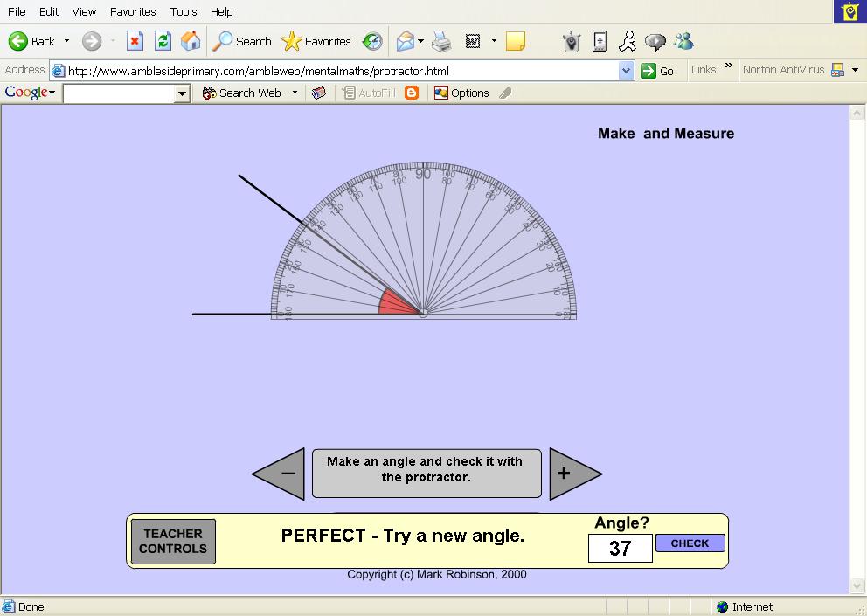
Task: Click the Angle answer field showing 37
Action: [x=621, y=548]
